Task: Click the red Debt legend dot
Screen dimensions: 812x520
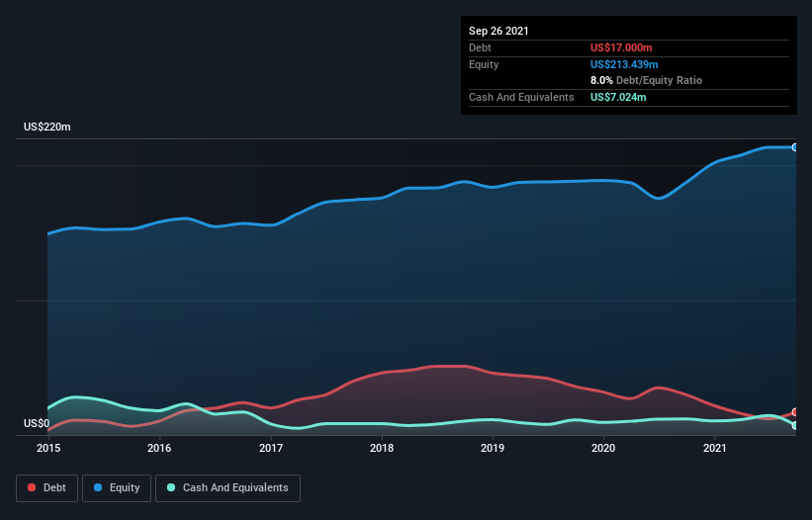Action: (x=32, y=488)
